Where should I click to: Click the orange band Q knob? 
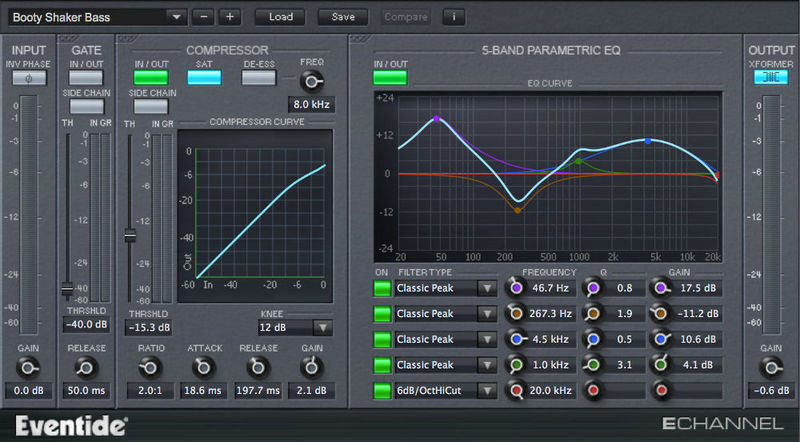coord(593,313)
